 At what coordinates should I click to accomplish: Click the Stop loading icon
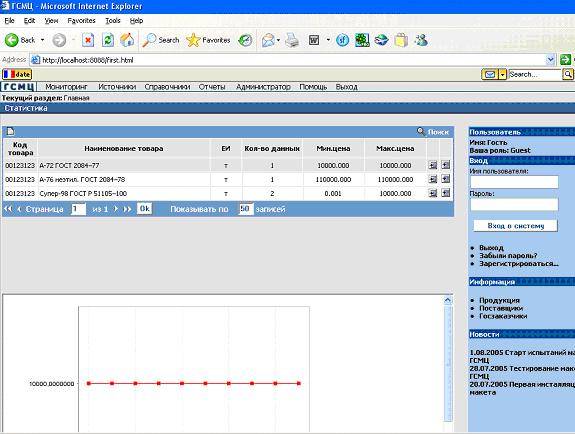88,40
